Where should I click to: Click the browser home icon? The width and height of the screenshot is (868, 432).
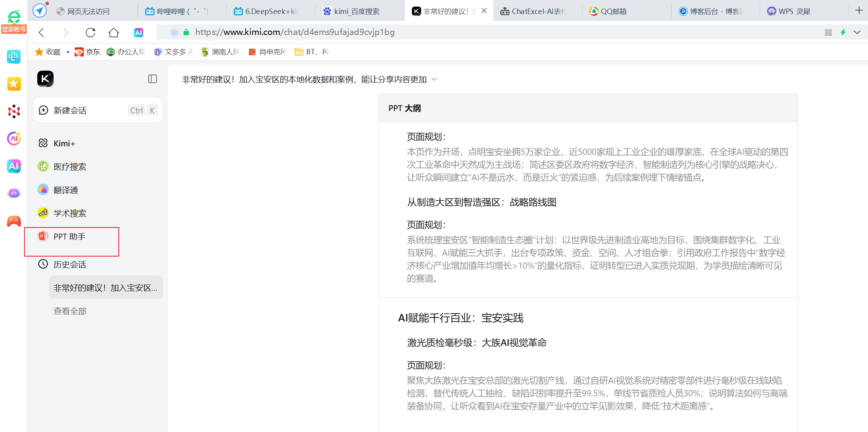pyautogui.click(x=114, y=32)
